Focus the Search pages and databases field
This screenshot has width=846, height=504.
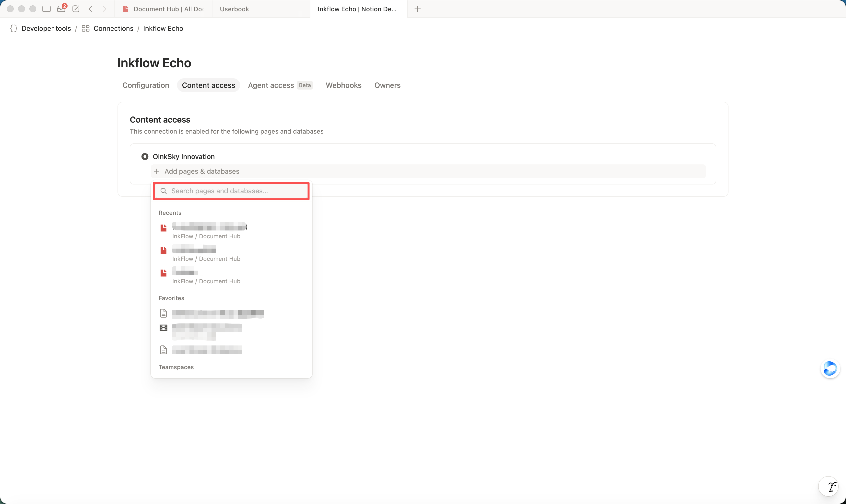click(231, 191)
